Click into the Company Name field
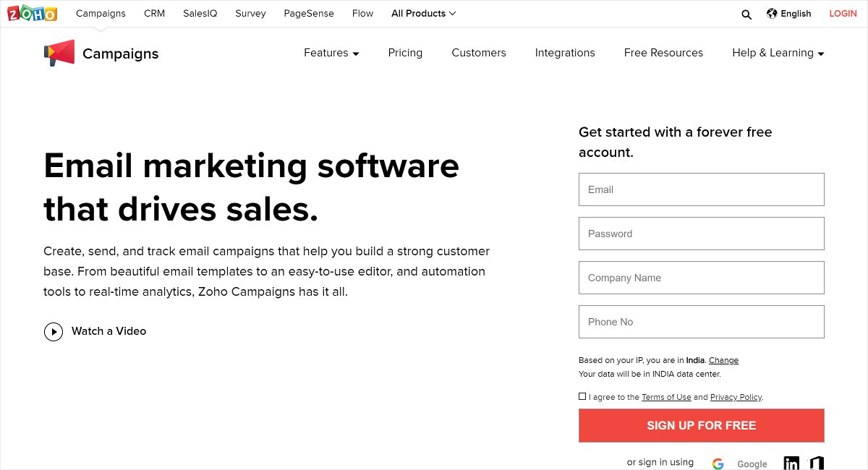 701,278
